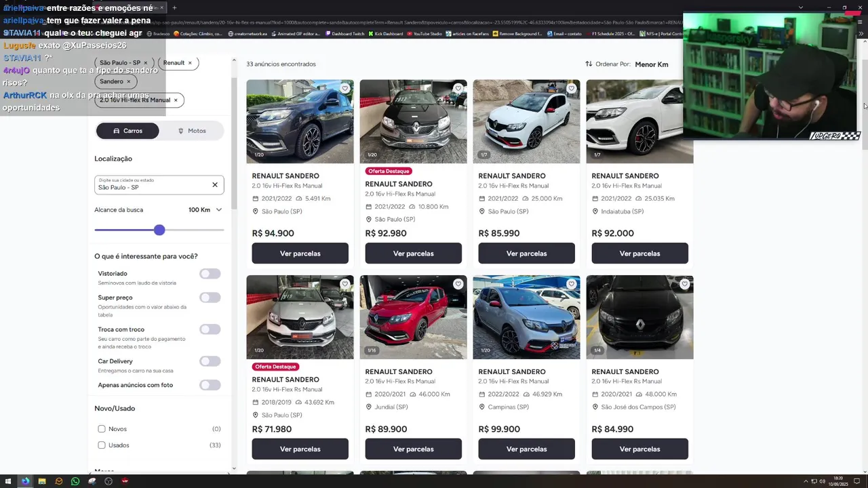Select the Carros tab
868x488 pixels.
127,131
